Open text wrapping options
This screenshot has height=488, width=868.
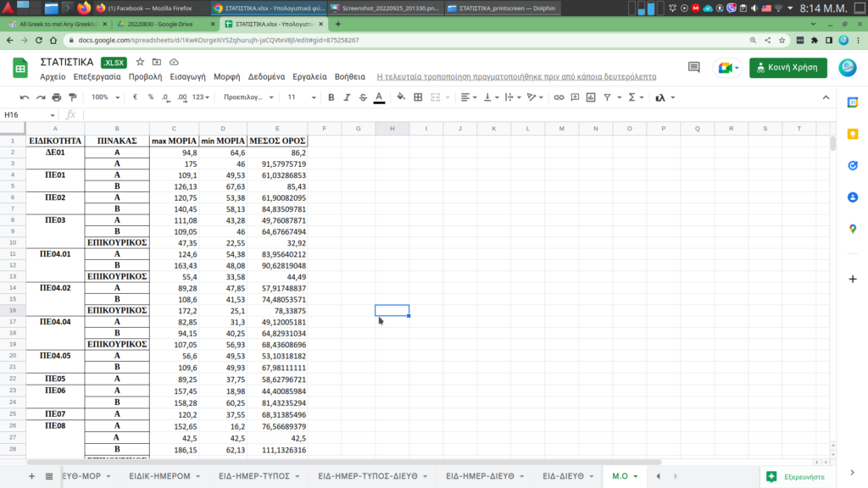click(x=513, y=97)
